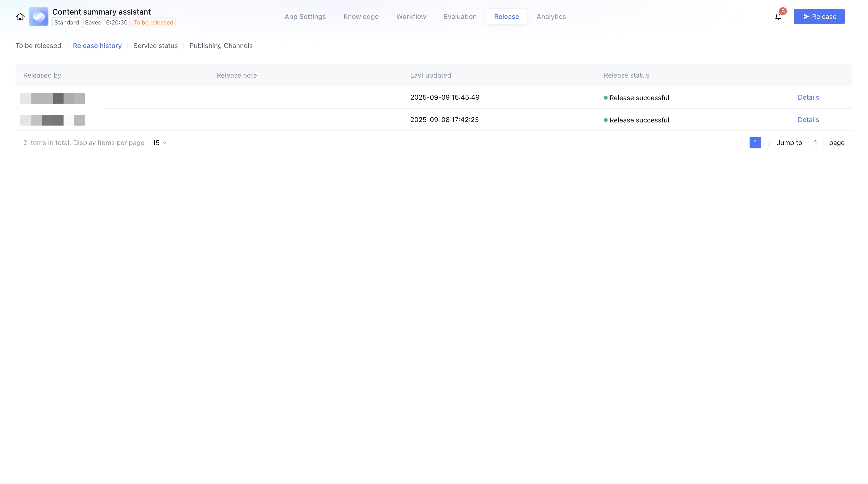The width and height of the screenshot is (868, 484).
Task: Switch to the Service status sub-tab
Action: point(155,46)
